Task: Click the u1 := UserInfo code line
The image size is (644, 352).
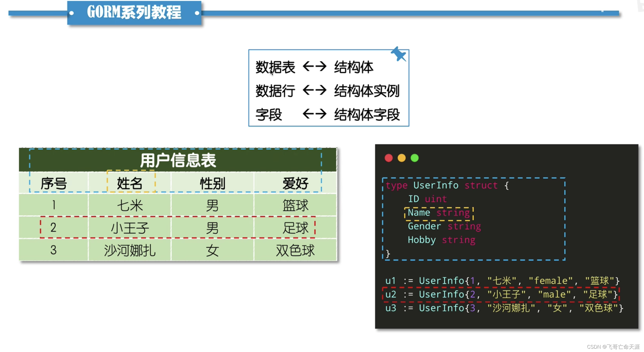Action: tap(502, 281)
